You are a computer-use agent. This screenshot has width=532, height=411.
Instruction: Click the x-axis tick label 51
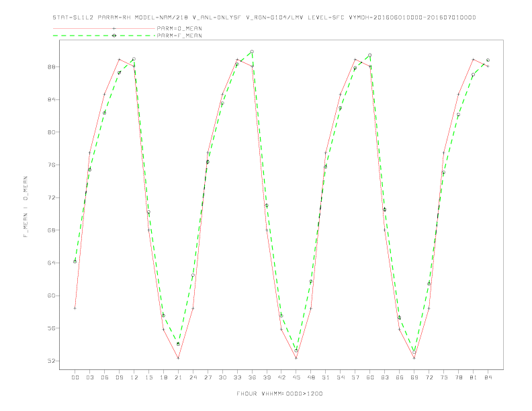(326, 377)
